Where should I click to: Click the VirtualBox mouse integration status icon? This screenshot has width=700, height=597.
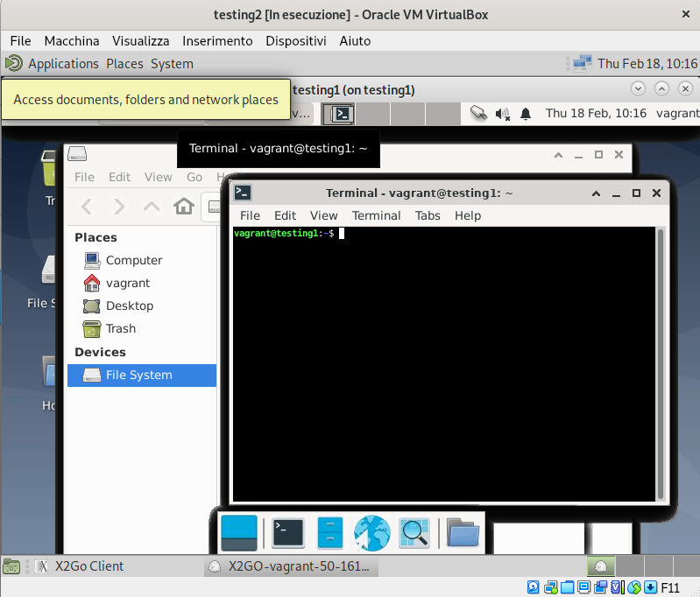point(634,587)
